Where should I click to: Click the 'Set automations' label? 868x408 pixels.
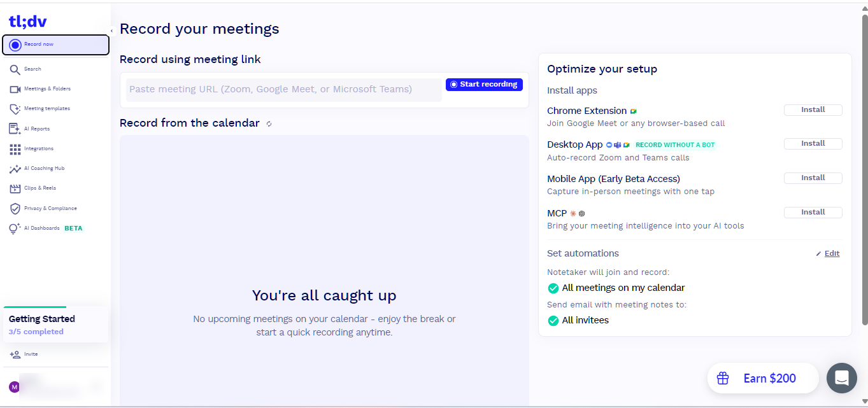pos(583,253)
